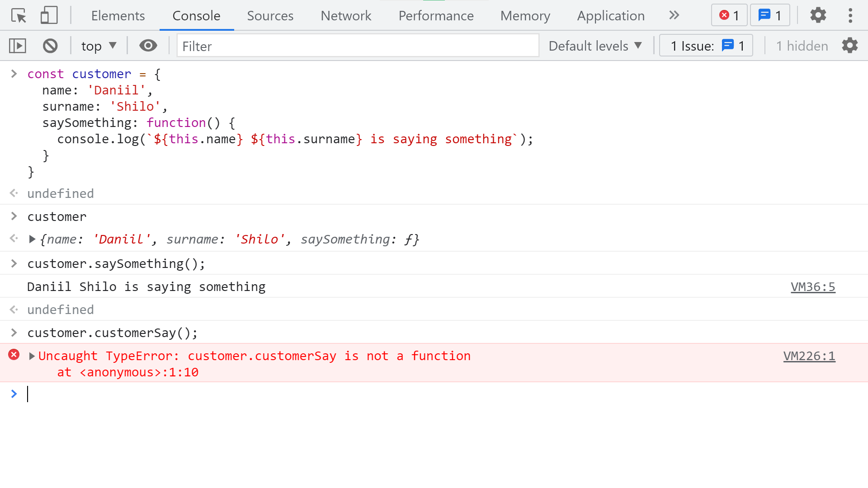Clear console with the block icon
Screen dimensions: 868x488
click(50, 46)
